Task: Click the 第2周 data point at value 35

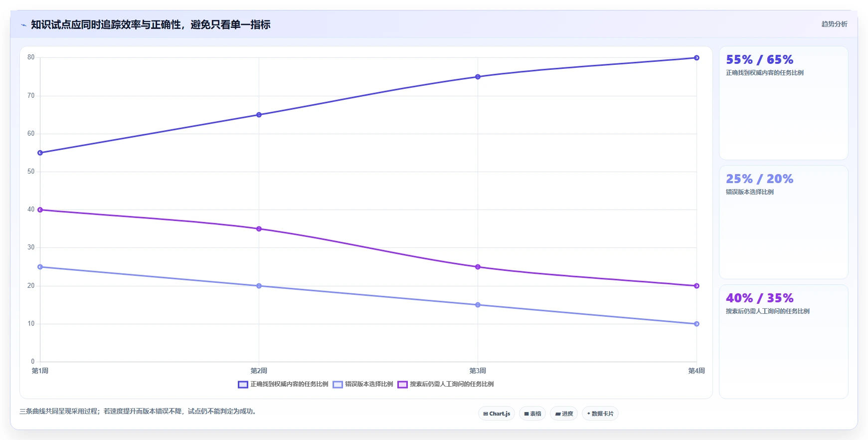Action: point(259,229)
